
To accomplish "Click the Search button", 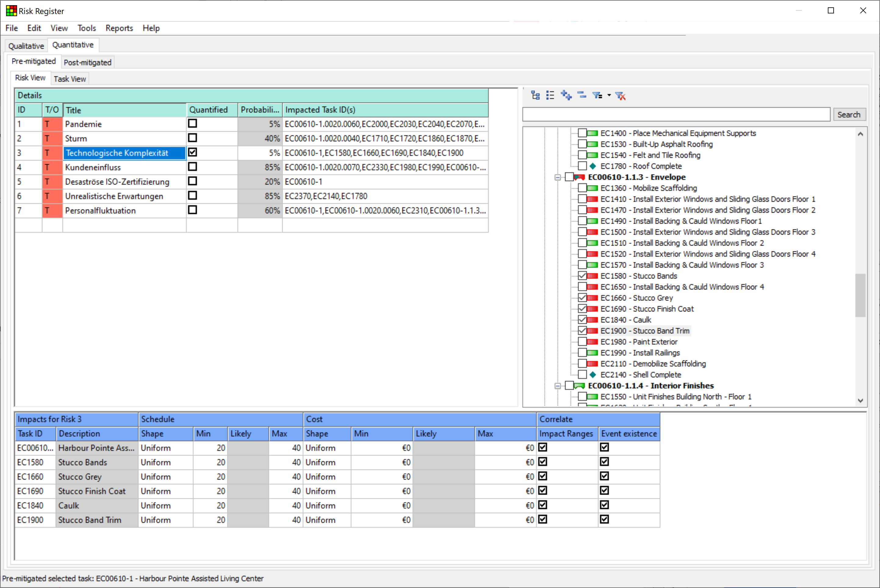I will pos(849,115).
